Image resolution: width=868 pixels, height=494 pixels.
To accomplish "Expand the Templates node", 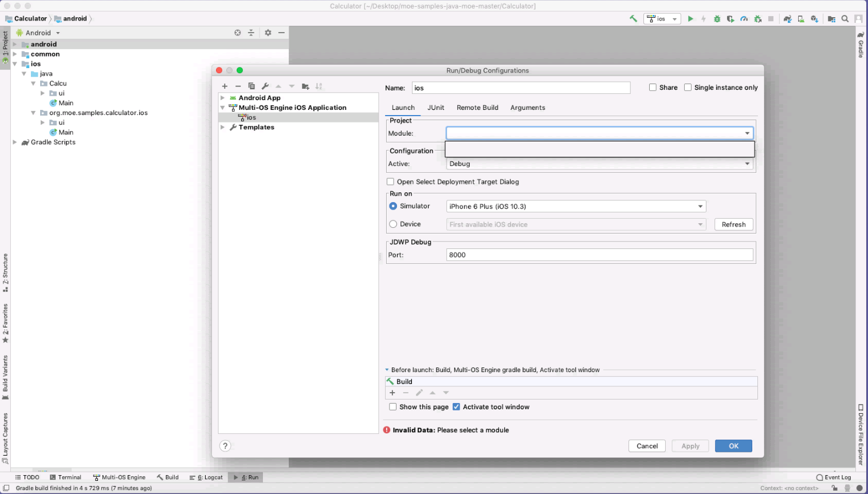I will [223, 127].
